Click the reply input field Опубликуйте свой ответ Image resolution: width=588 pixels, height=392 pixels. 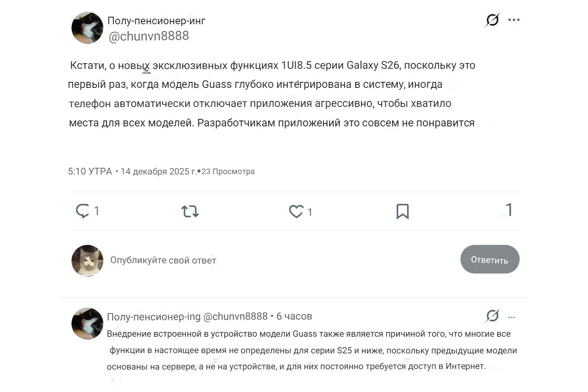[163, 260]
